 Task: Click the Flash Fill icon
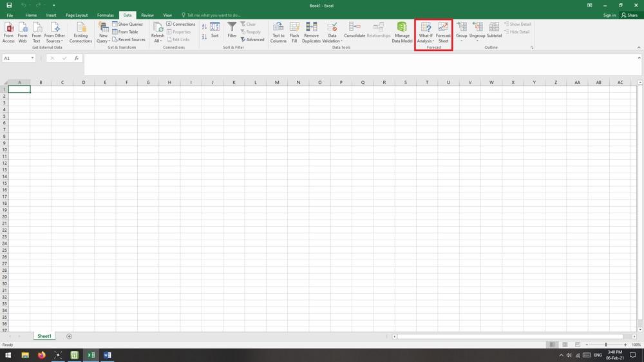(294, 32)
